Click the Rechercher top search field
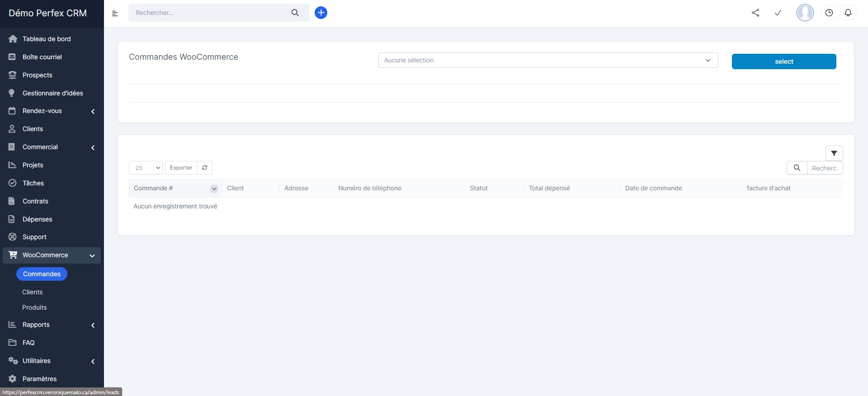Viewport: 868px width, 396px height. coord(210,13)
